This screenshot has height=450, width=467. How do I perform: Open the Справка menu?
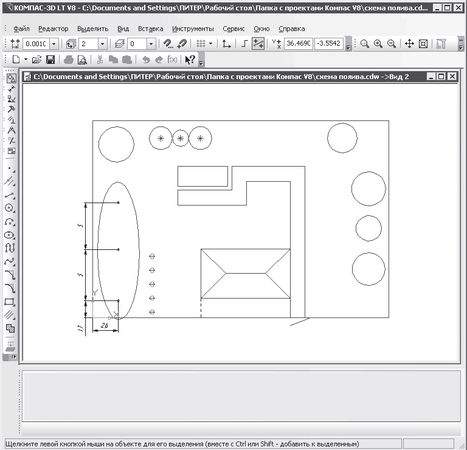(x=292, y=29)
